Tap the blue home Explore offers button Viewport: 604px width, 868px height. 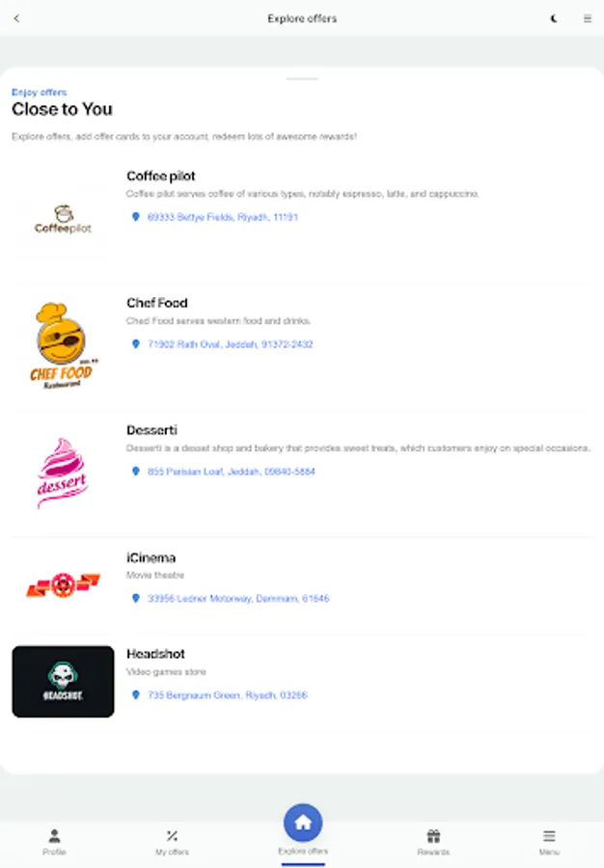pos(303,823)
